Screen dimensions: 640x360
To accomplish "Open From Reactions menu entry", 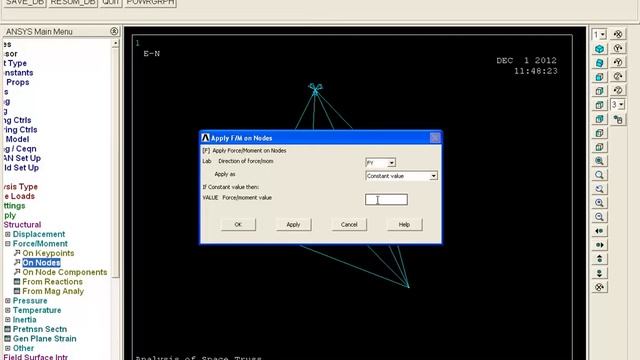I will [52, 282].
